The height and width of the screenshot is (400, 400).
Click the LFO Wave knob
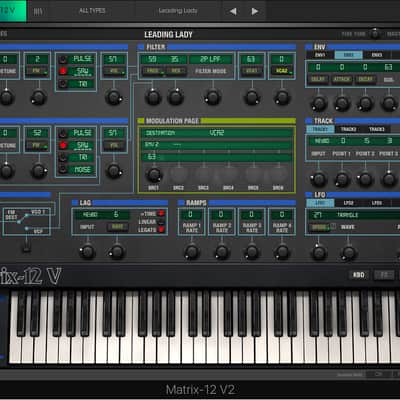click(348, 252)
